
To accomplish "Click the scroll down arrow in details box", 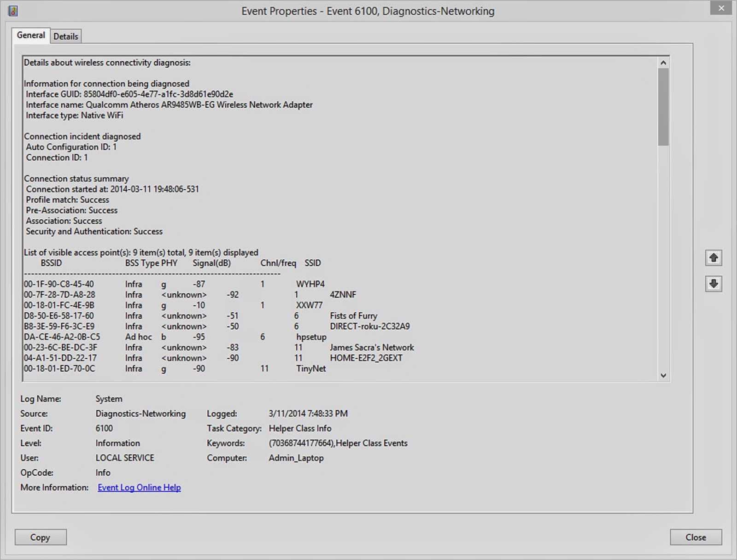I will [663, 375].
